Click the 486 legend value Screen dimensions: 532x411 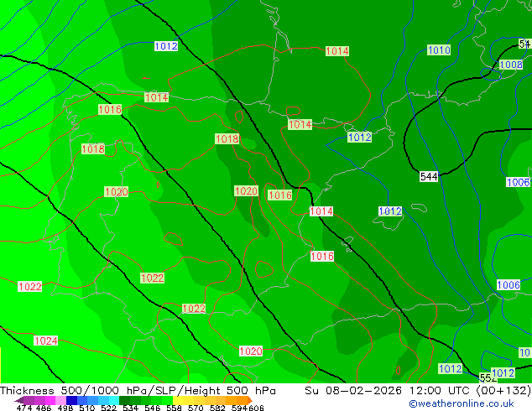[44, 408]
